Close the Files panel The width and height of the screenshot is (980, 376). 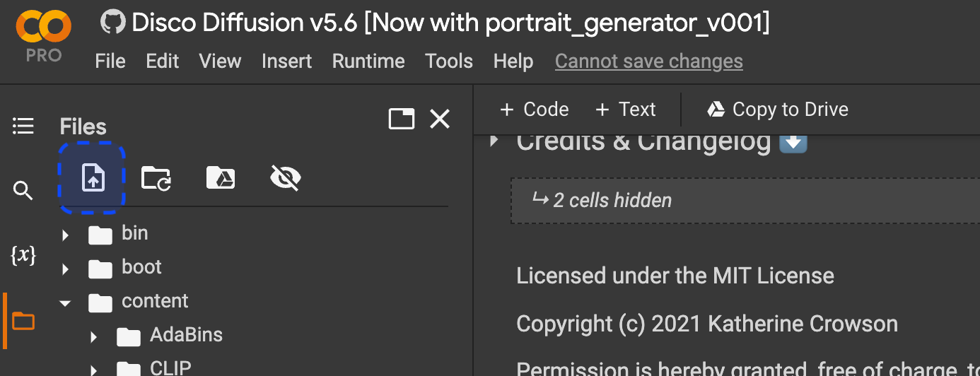click(440, 119)
